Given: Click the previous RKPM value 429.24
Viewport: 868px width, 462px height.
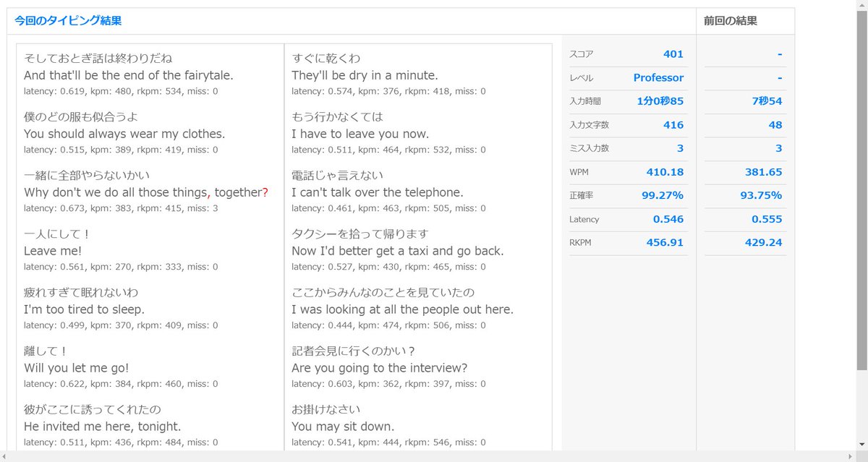Looking at the screenshot, I should tap(764, 242).
